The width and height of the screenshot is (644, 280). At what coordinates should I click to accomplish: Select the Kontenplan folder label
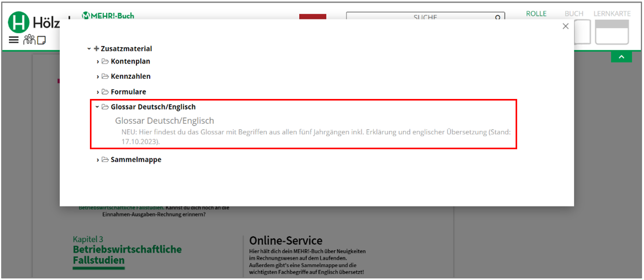click(x=130, y=61)
